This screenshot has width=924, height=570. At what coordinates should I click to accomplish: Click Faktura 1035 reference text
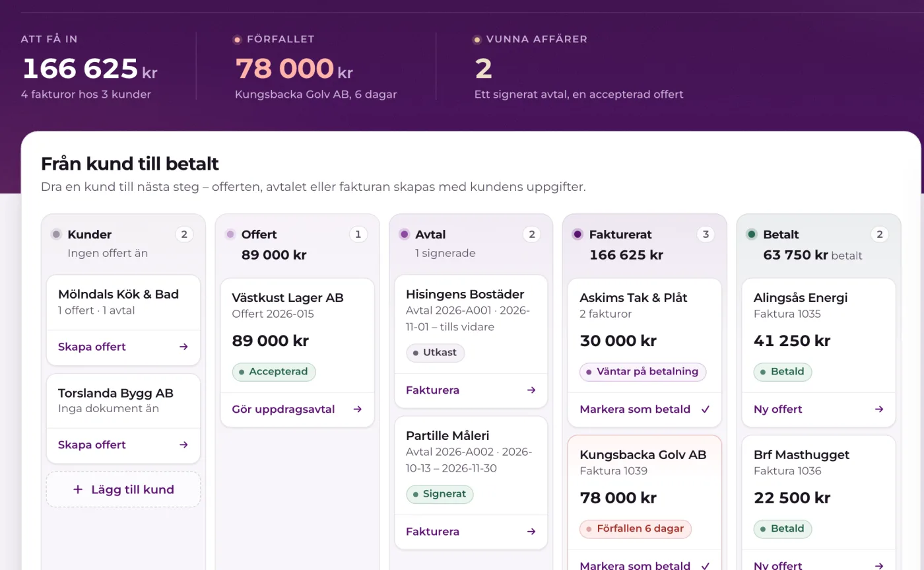click(787, 314)
